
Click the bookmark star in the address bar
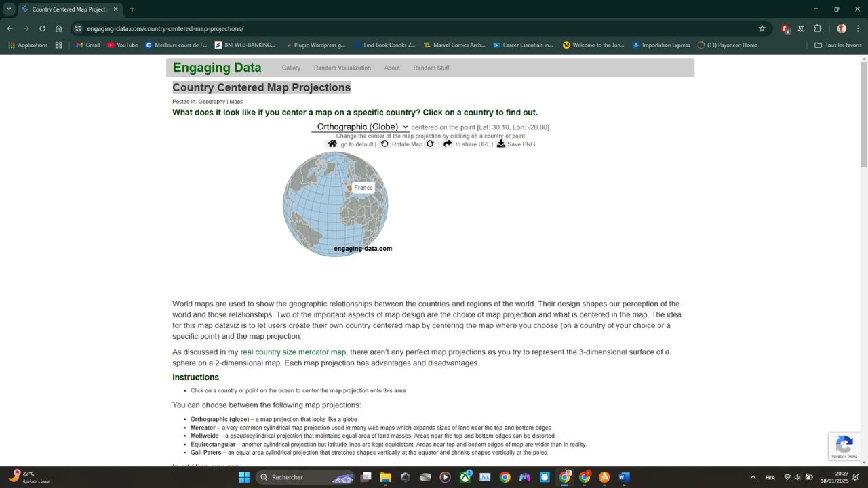pos(762,28)
